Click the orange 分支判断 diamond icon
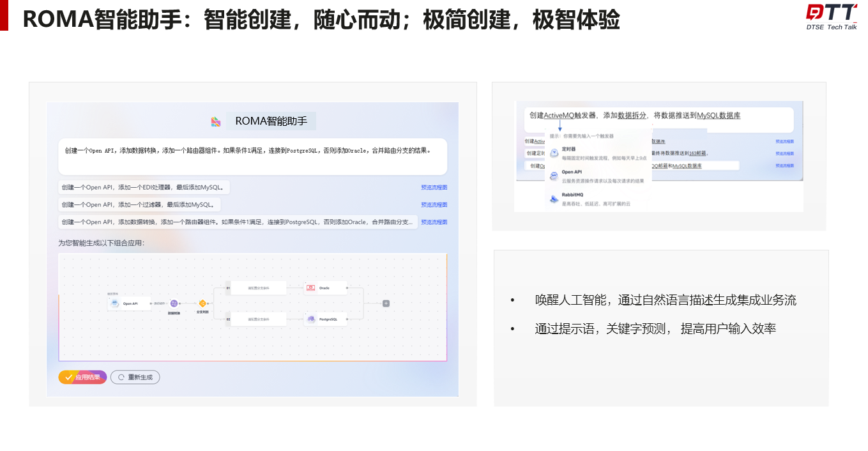Image resolution: width=868 pixels, height=451 pixels. (x=202, y=302)
